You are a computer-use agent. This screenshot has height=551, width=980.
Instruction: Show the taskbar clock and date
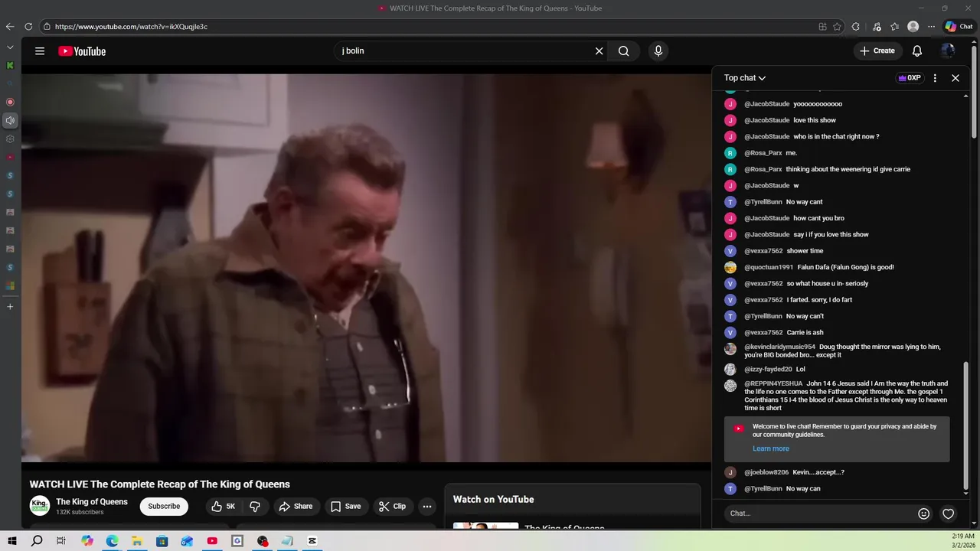click(963, 540)
